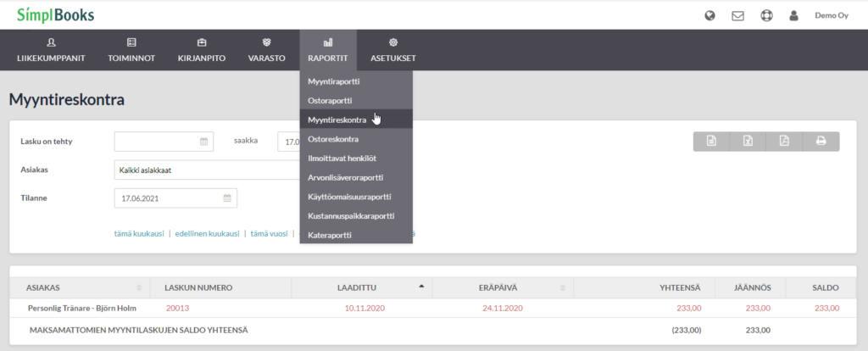Open the help lifebuoy icon

(766, 15)
